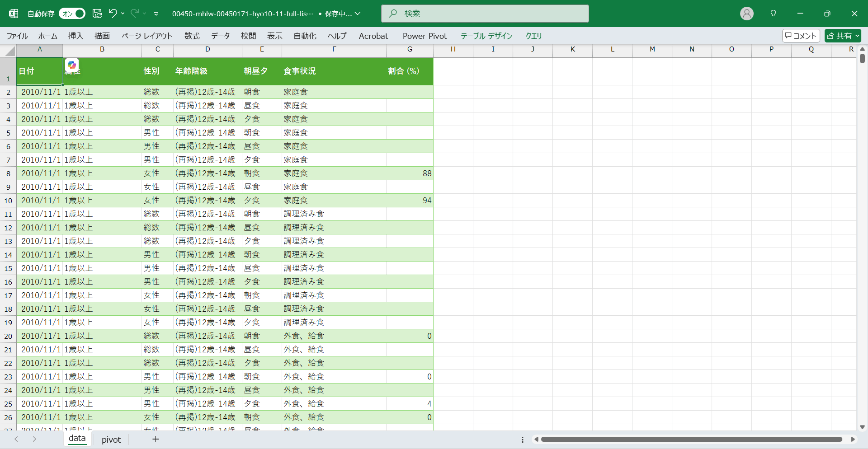
Task: Click the lightbulb icon in title bar
Action: click(773, 14)
